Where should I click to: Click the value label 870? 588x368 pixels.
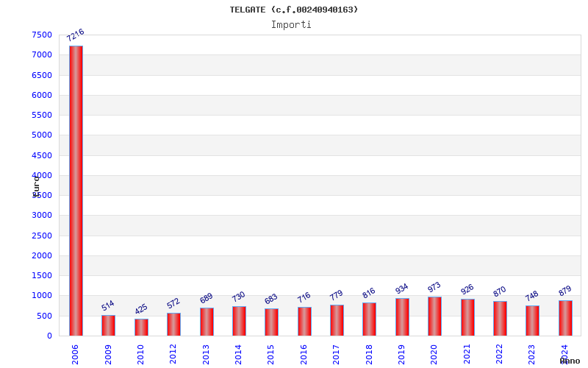click(x=500, y=291)
